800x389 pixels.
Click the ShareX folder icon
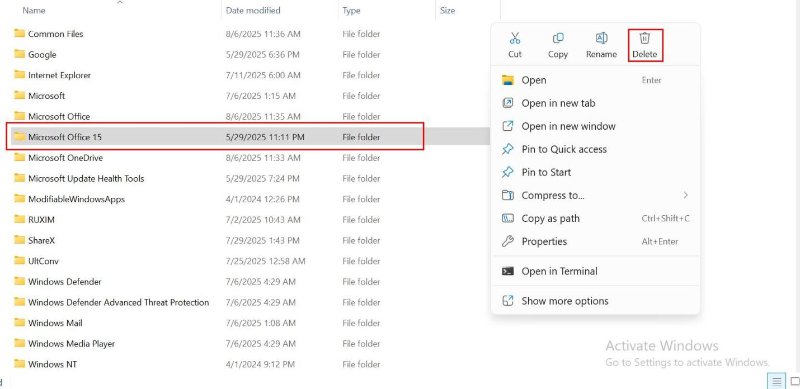19,240
